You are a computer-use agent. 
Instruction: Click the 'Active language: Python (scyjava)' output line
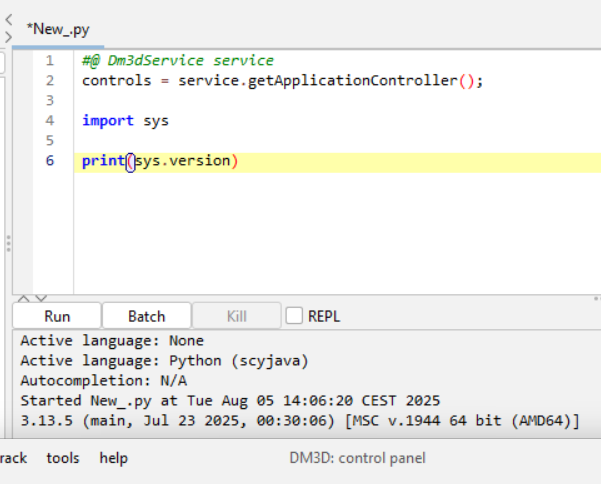164,361
